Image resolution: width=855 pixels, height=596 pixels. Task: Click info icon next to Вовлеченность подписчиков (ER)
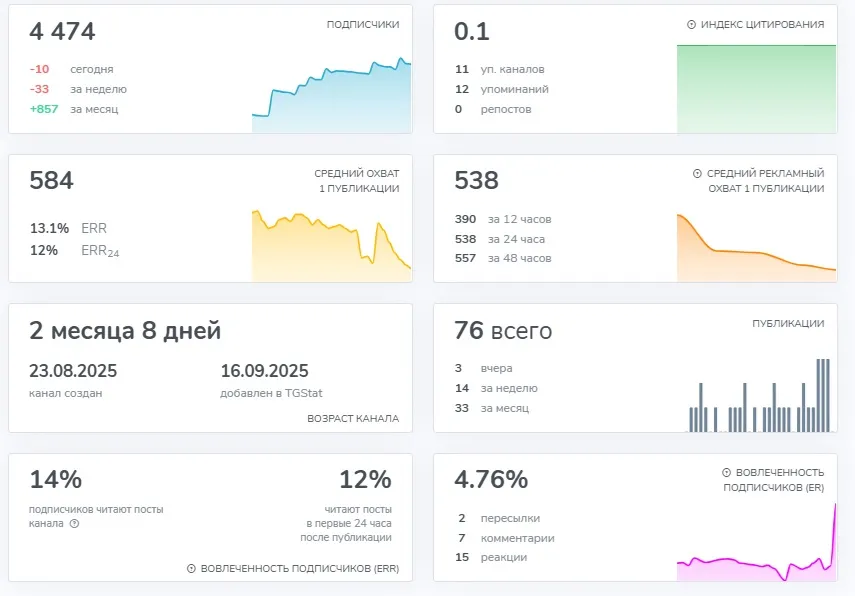726,473
